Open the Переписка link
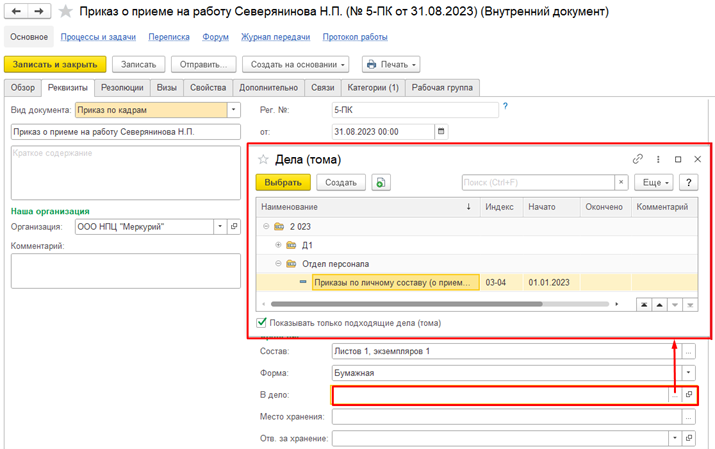 pyautogui.click(x=169, y=37)
